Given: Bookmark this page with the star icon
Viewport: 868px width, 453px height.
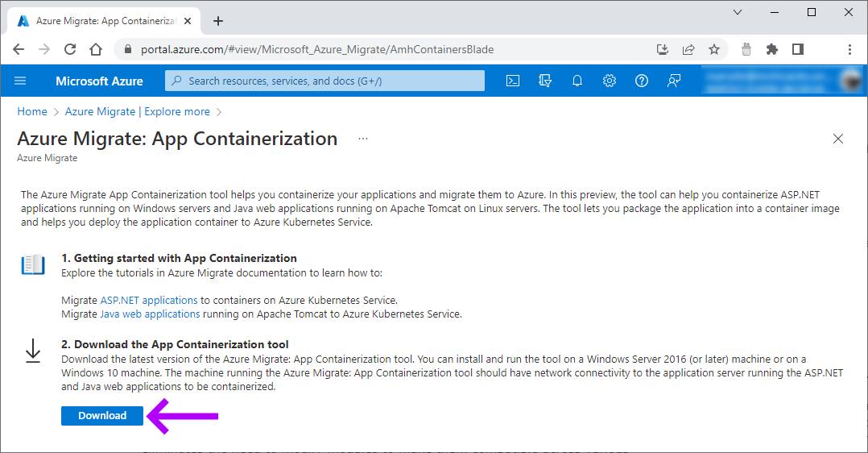Looking at the screenshot, I should 714,49.
